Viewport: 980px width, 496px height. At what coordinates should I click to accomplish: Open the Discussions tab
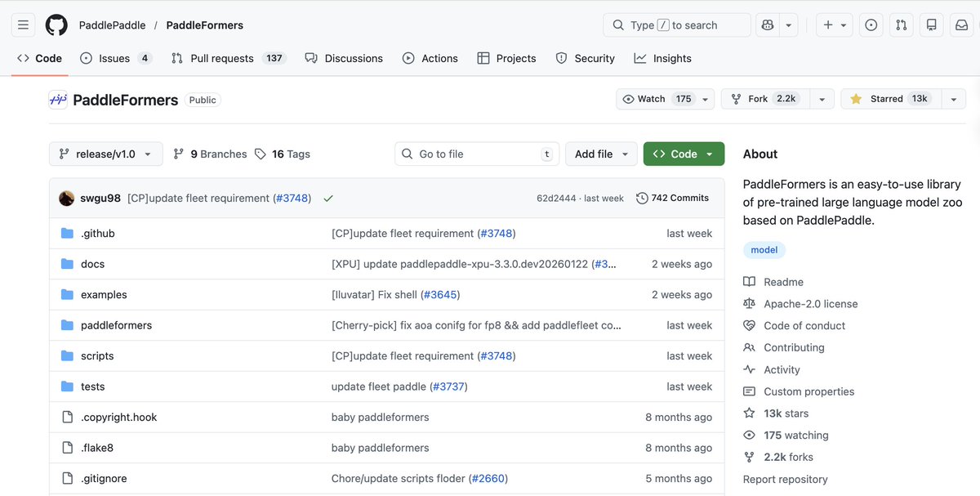[344, 58]
